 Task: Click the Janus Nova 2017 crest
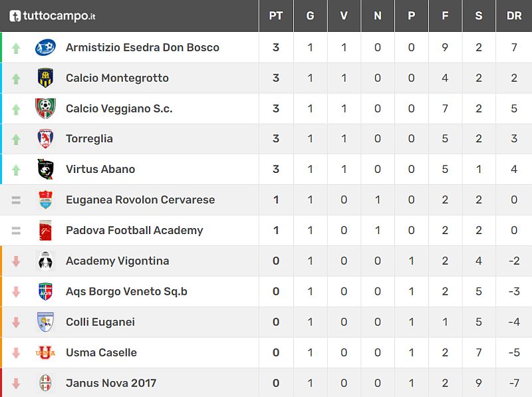coord(45,383)
